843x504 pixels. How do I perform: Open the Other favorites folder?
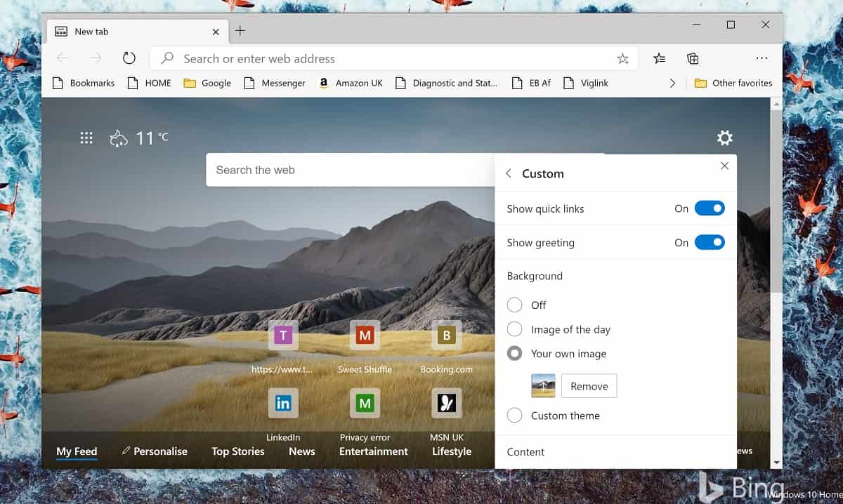(x=733, y=83)
